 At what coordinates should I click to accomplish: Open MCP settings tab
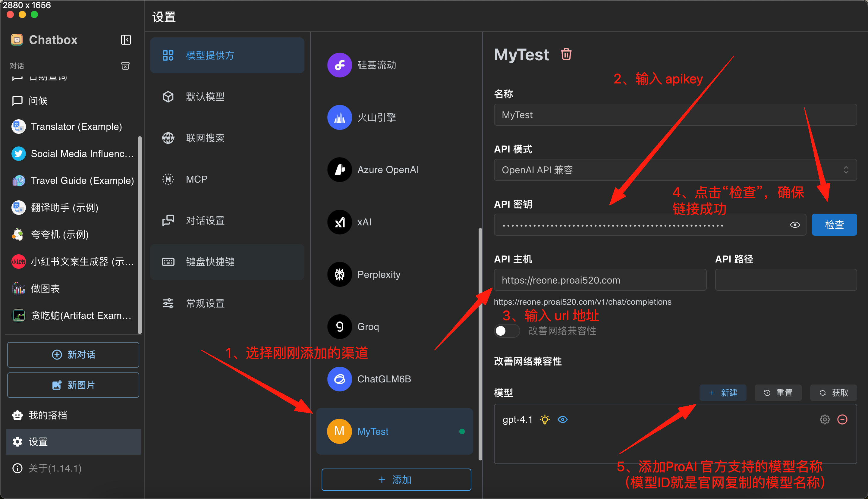point(227,179)
